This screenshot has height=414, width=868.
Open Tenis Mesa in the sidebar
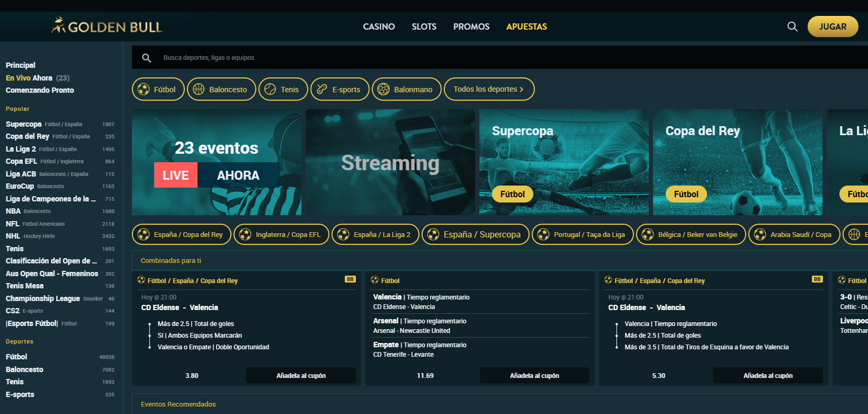click(60, 286)
